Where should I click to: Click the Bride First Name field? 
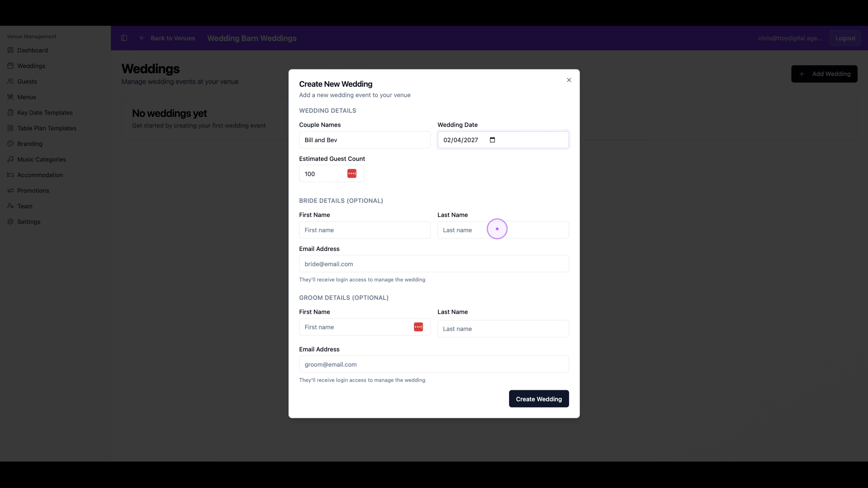[x=365, y=230]
